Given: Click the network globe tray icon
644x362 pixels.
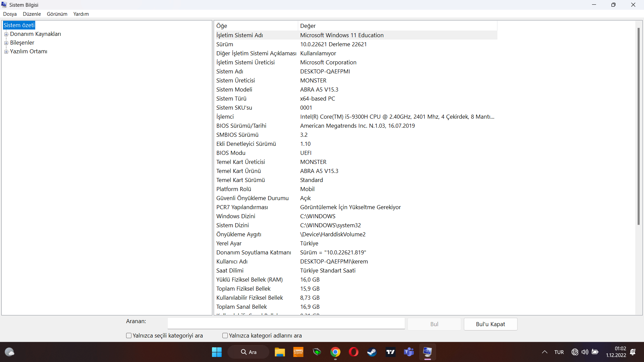Looking at the screenshot, I should (x=575, y=352).
